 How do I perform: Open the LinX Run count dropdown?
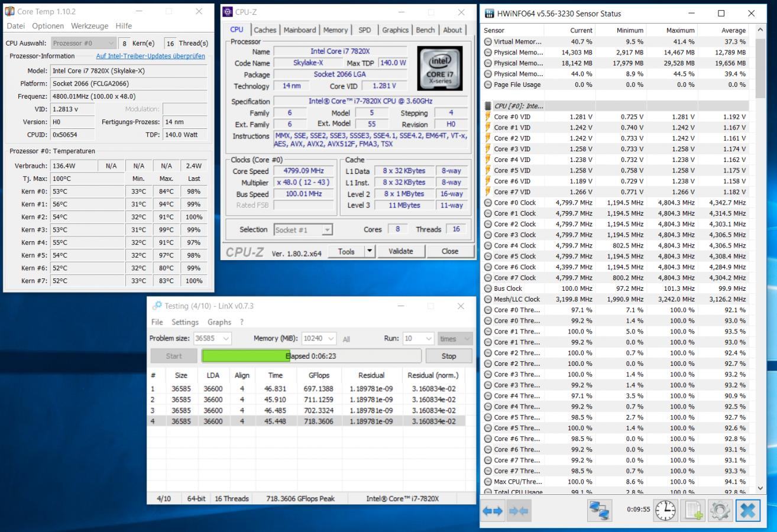(419, 339)
